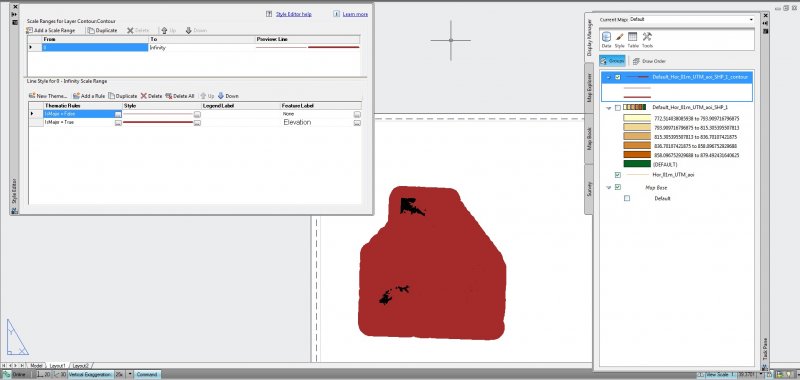Click New Theme in line style toolbar
This screenshot has width=800, height=380.
[x=48, y=96]
